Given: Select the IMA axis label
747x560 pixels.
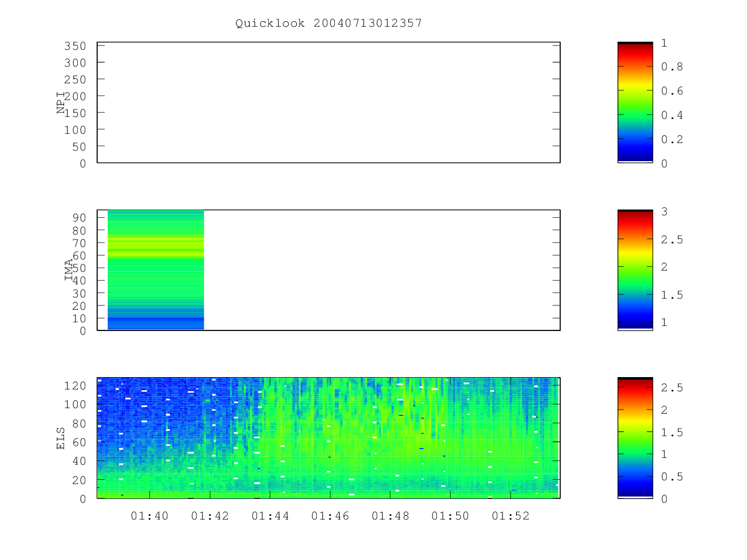Looking at the screenshot, I should 68,271.
